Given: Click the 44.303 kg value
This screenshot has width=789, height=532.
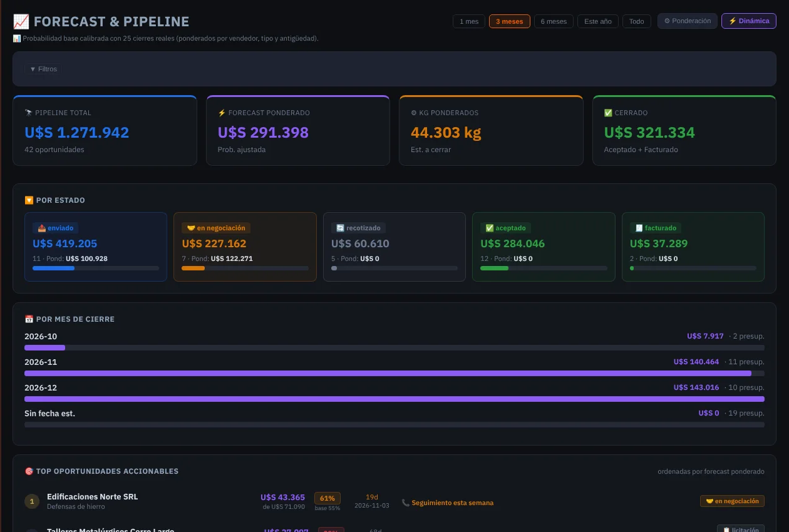Looking at the screenshot, I should (446, 133).
